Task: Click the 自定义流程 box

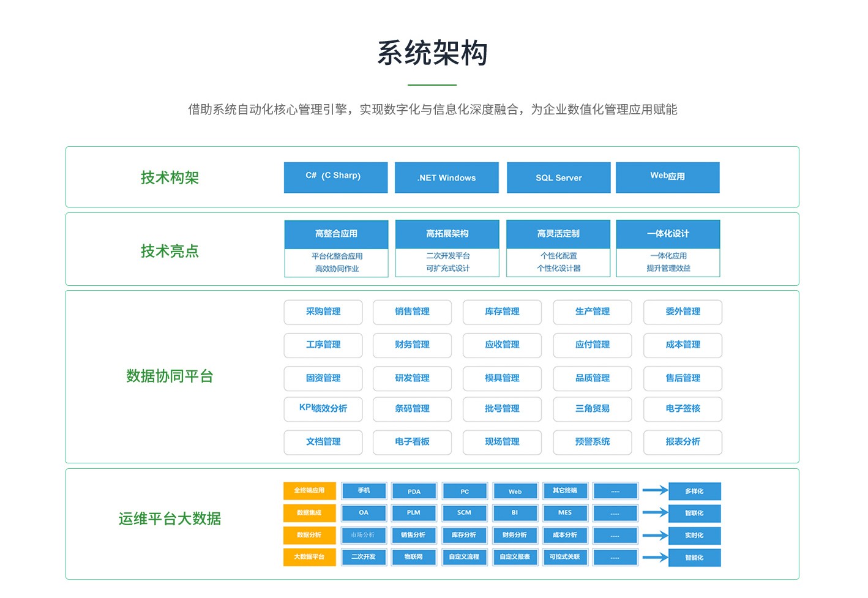Action: 464,557
